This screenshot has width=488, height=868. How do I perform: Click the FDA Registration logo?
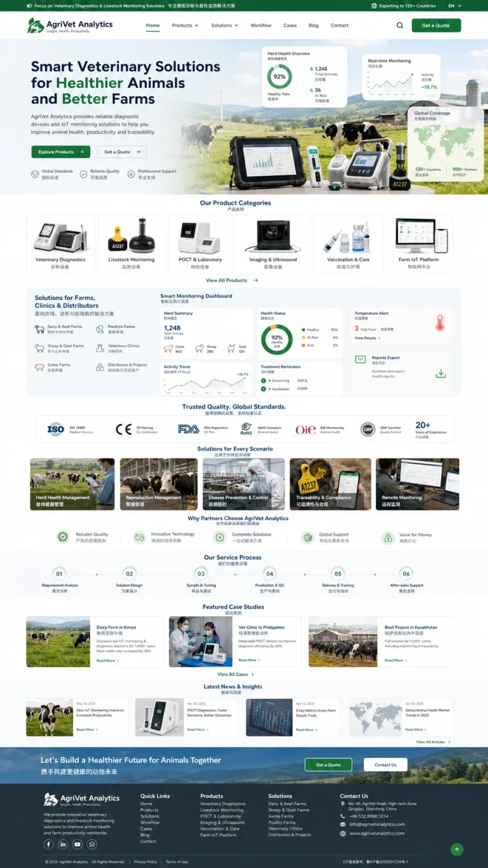[x=189, y=429]
